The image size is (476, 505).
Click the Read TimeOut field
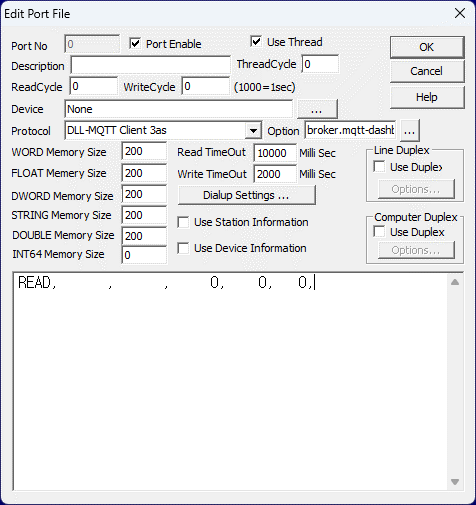point(275,153)
